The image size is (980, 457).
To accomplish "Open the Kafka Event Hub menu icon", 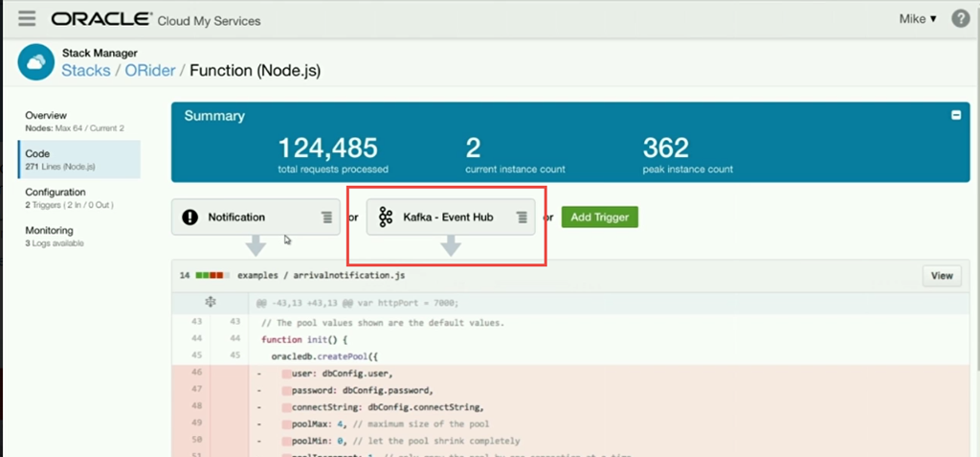I will 522,217.
